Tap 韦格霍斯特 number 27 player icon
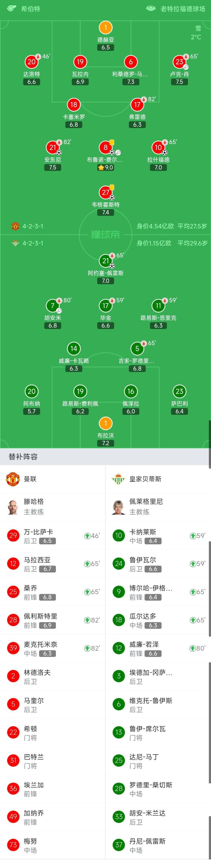The image size is (211, 868). point(105,192)
